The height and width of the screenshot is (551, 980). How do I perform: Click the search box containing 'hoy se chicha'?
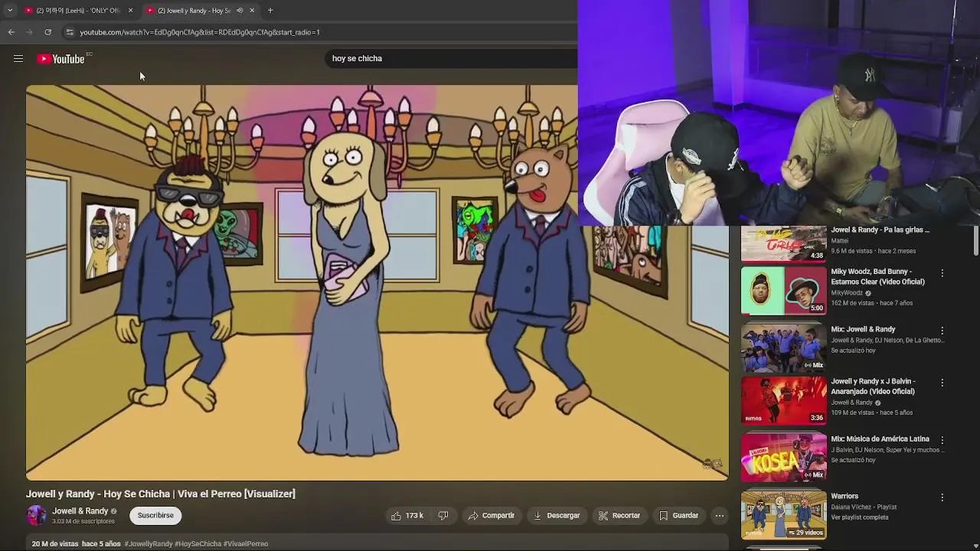click(x=452, y=58)
